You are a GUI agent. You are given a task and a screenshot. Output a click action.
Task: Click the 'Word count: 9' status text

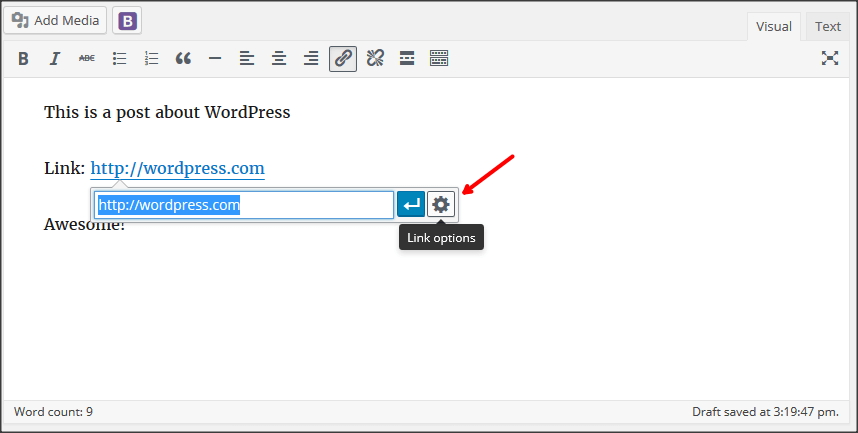pos(54,412)
